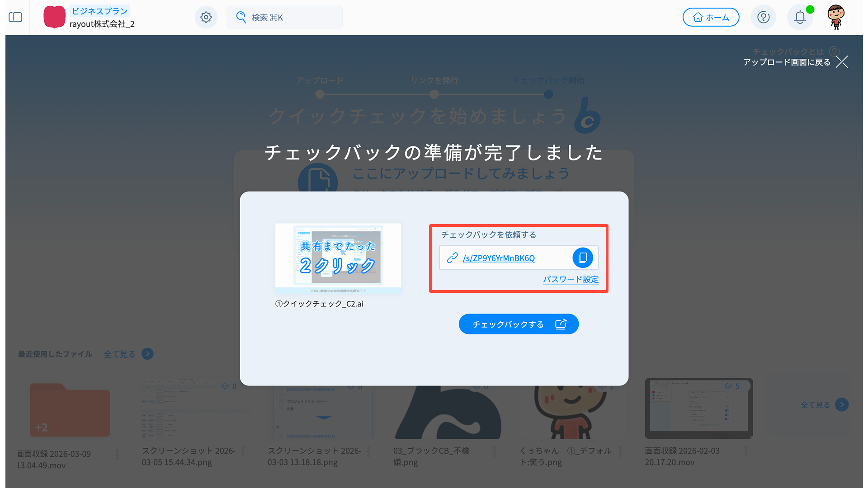Open options for 画面収録 2026-02-03 file
The height and width of the screenshot is (488, 868).
click(x=746, y=451)
